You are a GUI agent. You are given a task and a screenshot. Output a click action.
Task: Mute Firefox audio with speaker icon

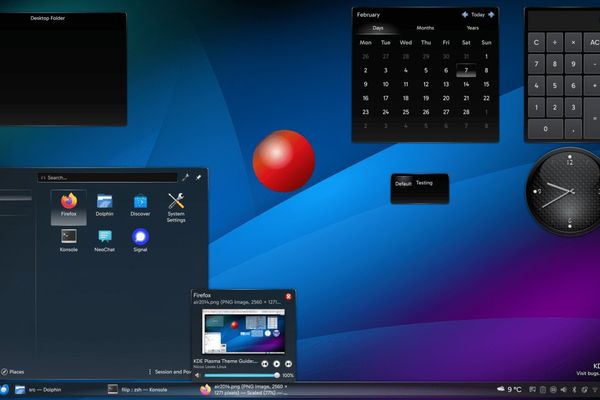coord(197,376)
